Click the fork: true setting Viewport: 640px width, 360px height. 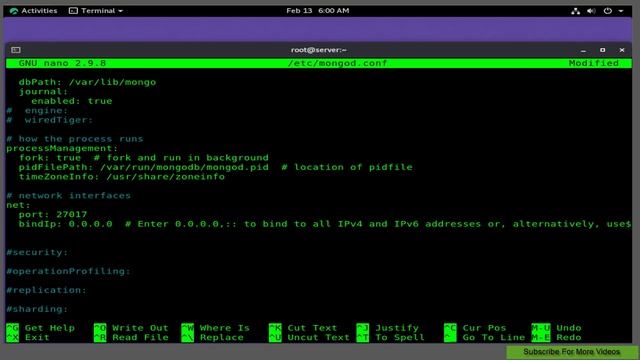pos(50,158)
